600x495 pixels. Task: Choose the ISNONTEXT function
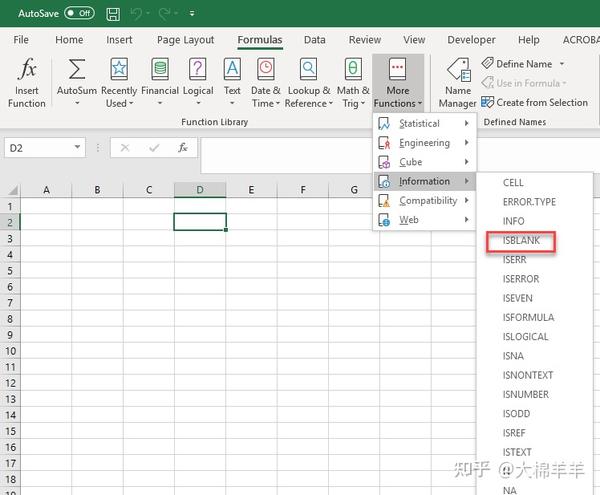point(528,375)
